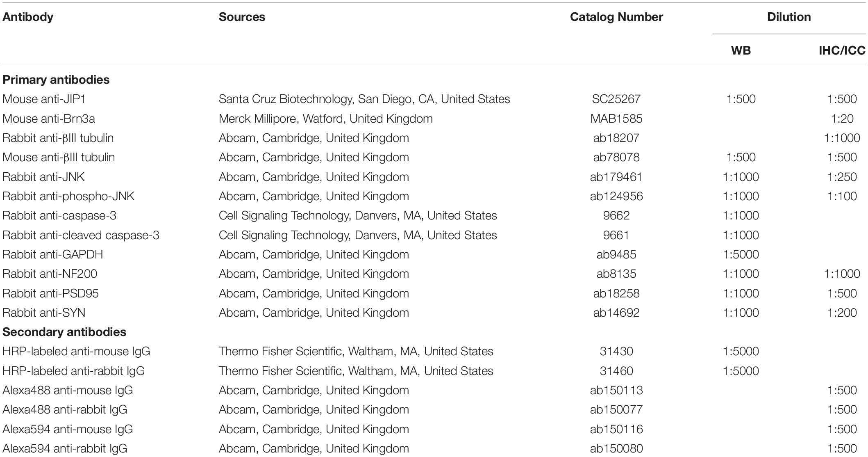Click catalog number ab179461
The width and height of the screenshot is (868, 457).
616,177
